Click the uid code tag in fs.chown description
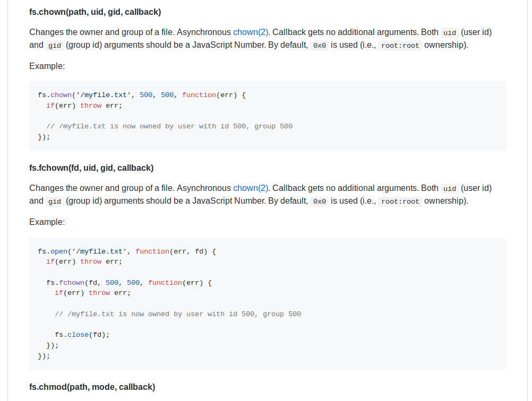This screenshot has height=401, width=532. pos(450,32)
